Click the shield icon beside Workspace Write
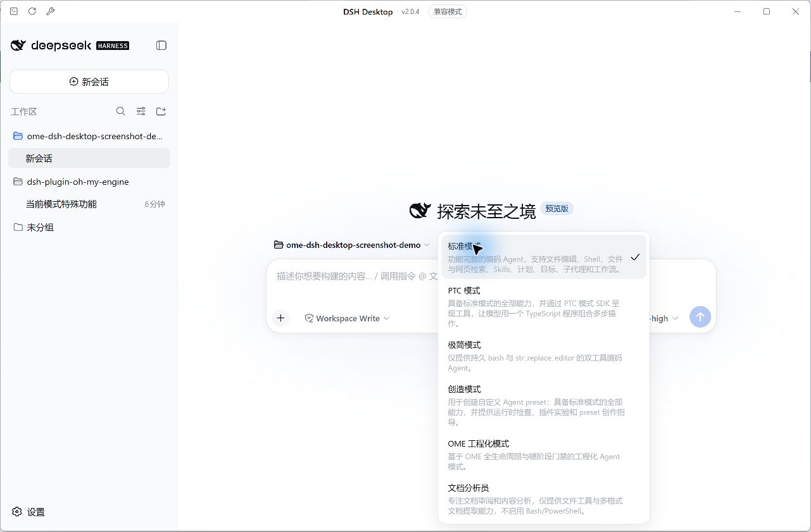Screen dimensions: 811x532 (x=309, y=318)
